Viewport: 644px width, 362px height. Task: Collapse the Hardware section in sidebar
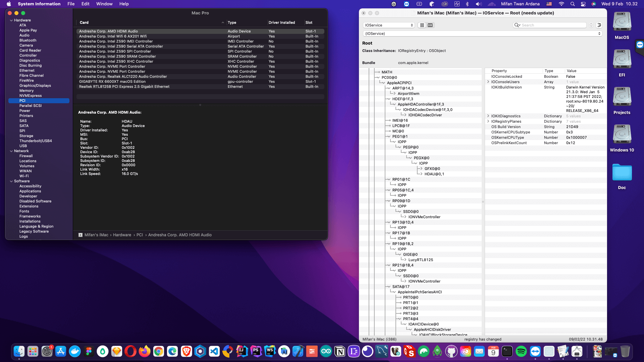(11, 20)
